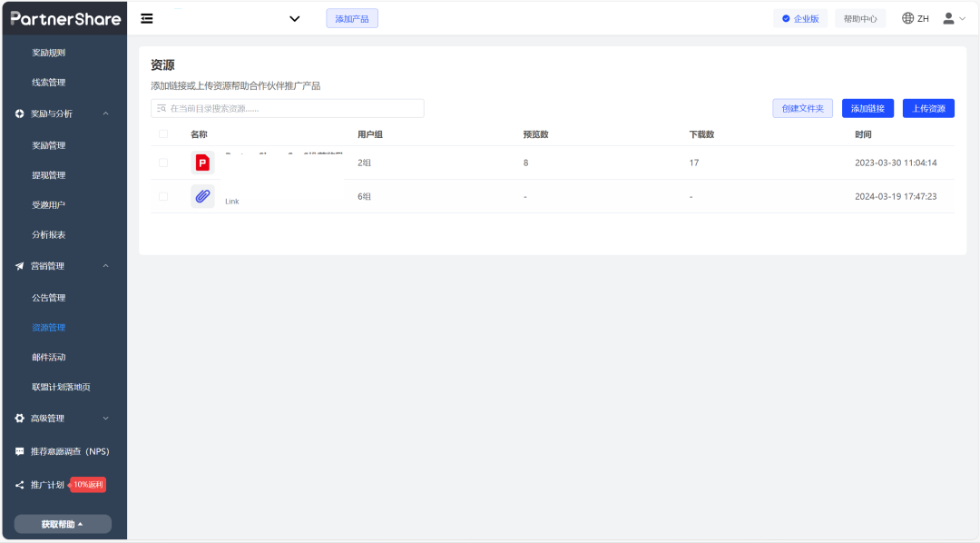The width and height of the screenshot is (980, 543).
Task: Open 线索管理 in sidebar
Action: [49, 83]
